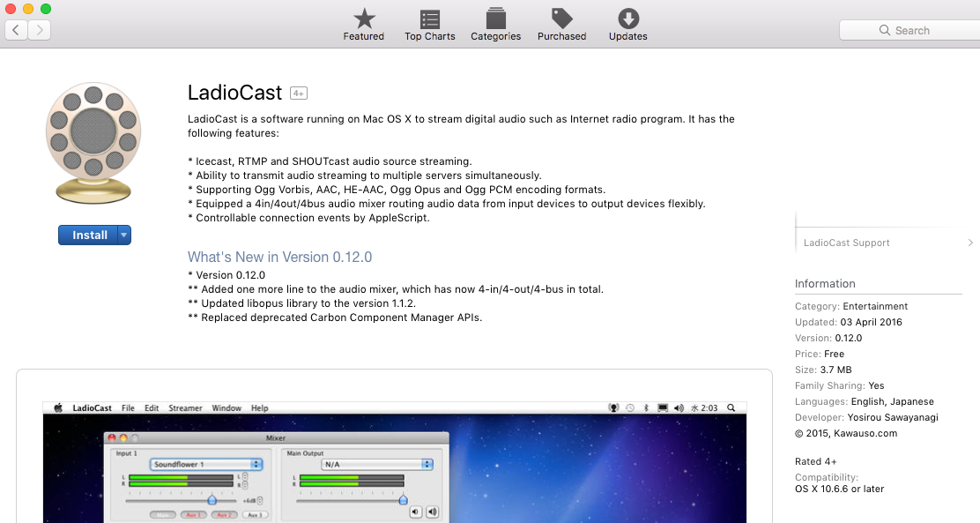Screen dimensions: 980x523
Task: Click the Main Output volume slider knob
Action: (403, 499)
